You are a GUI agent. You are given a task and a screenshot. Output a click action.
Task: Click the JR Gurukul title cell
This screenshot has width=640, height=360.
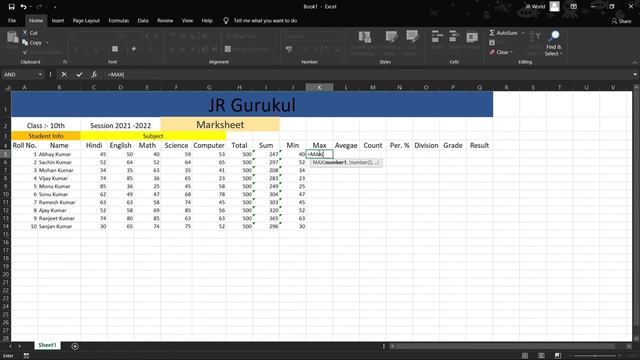[x=252, y=104]
